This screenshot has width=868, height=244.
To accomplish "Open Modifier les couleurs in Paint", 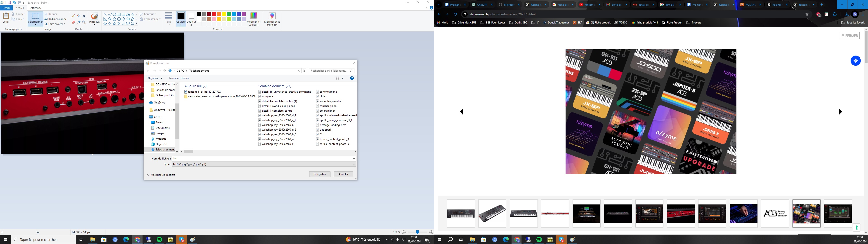I will pyautogui.click(x=254, y=19).
